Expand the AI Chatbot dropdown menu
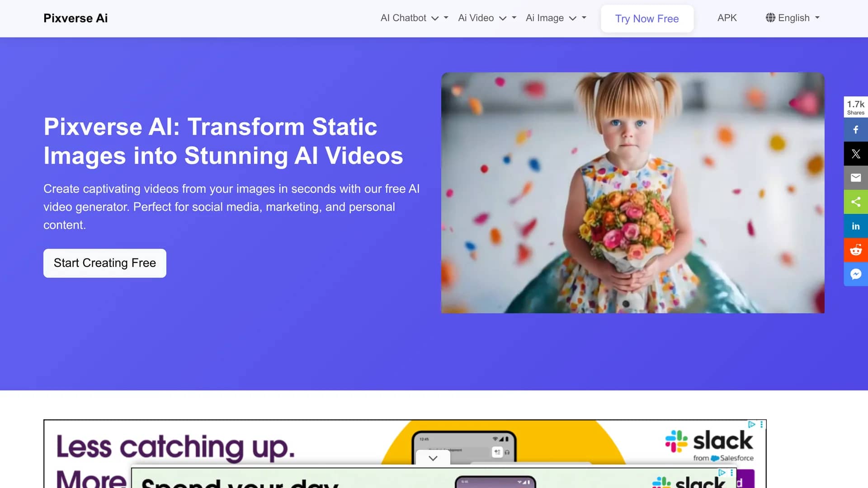 [414, 18]
